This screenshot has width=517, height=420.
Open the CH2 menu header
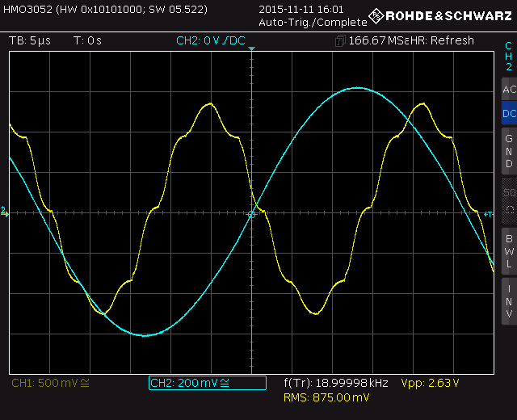508,57
